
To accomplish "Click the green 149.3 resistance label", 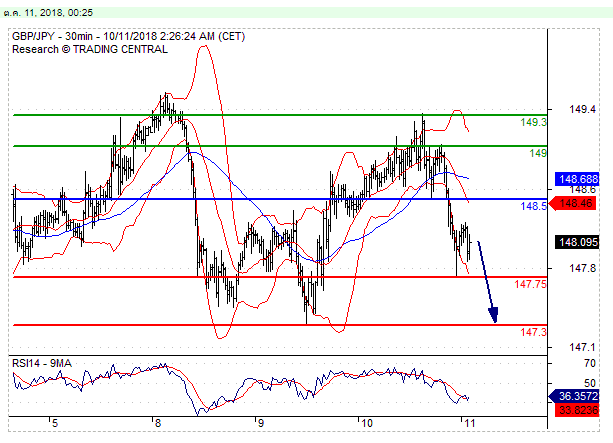I will click(534, 122).
